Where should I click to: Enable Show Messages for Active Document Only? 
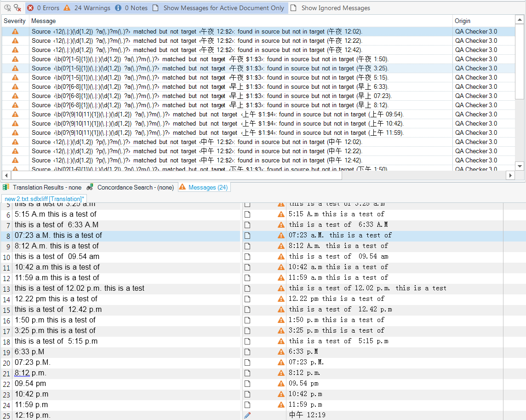(x=219, y=8)
